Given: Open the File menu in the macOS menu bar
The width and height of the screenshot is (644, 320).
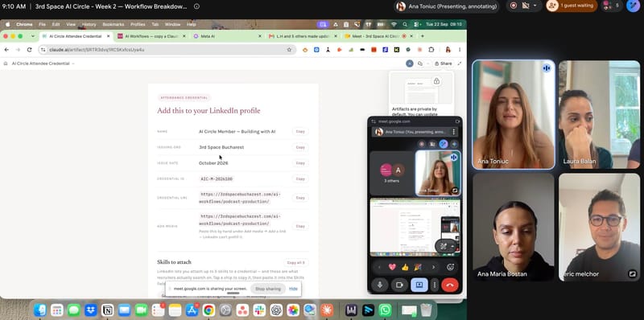Looking at the screenshot, I should click(43, 25).
